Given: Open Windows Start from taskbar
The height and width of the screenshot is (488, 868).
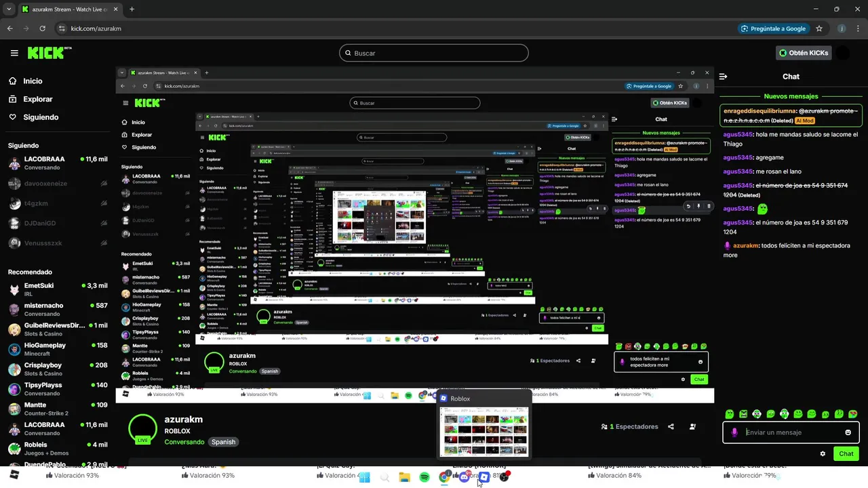Looking at the screenshot, I should (364, 477).
